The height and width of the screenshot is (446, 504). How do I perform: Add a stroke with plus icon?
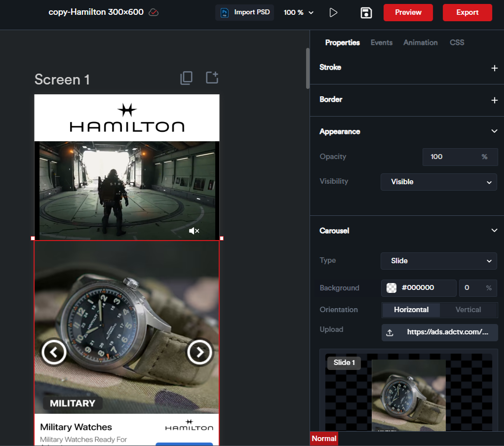(x=494, y=68)
